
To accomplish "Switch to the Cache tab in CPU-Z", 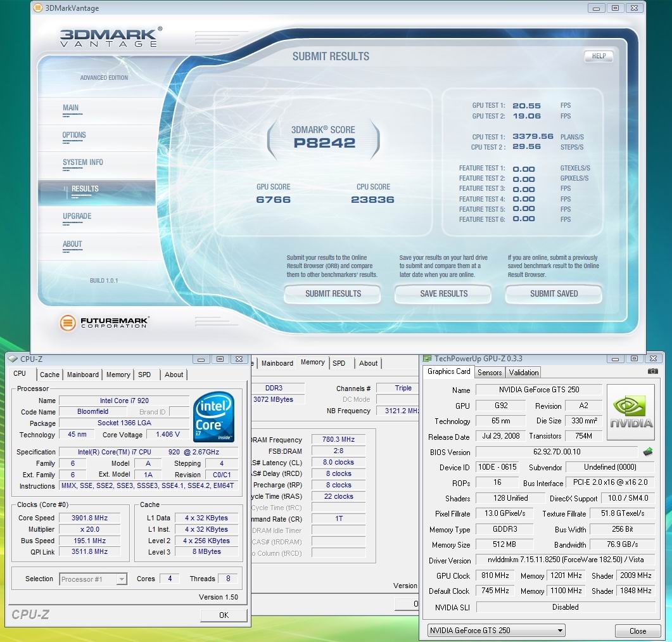I will (x=49, y=375).
